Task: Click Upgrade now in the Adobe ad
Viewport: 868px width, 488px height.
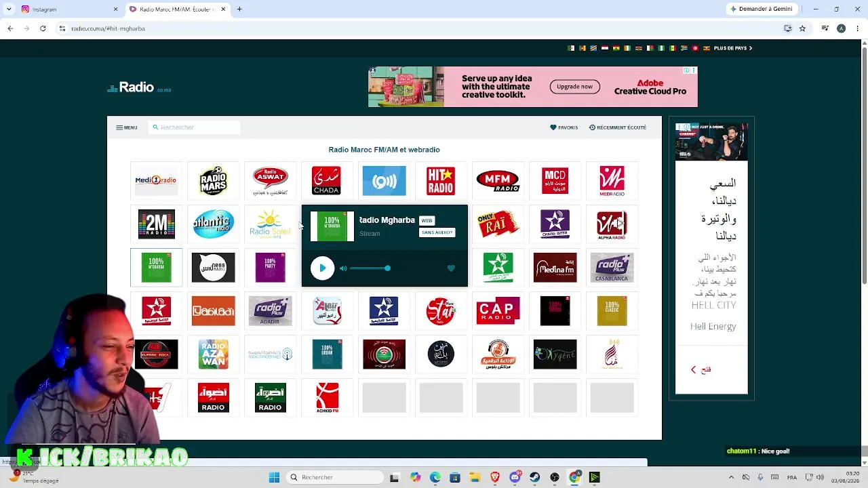Action: [574, 87]
